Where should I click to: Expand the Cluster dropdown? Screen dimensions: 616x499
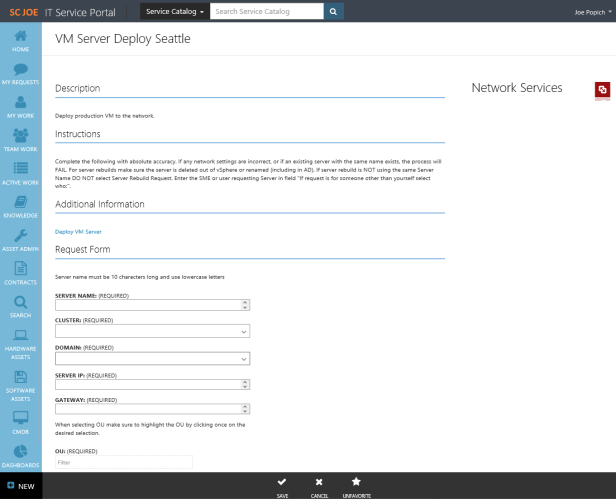pyautogui.click(x=151, y=331)
